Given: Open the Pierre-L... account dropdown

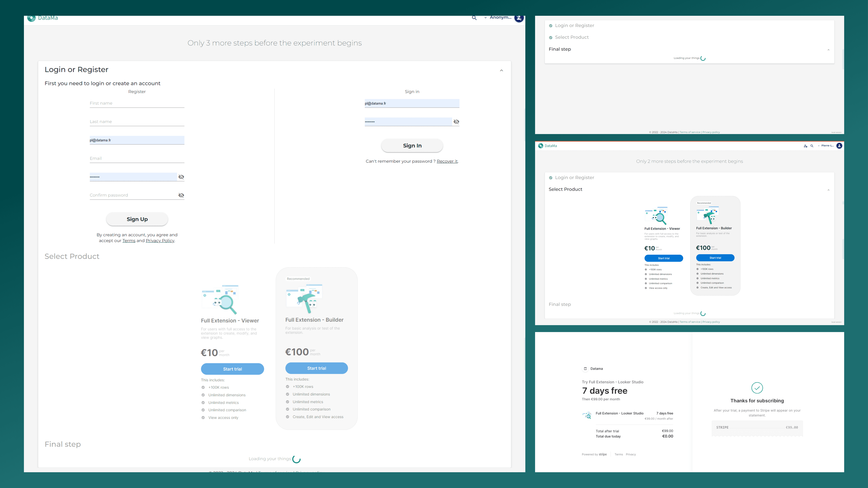Looking at the screenshot, I should pos(826,146).
